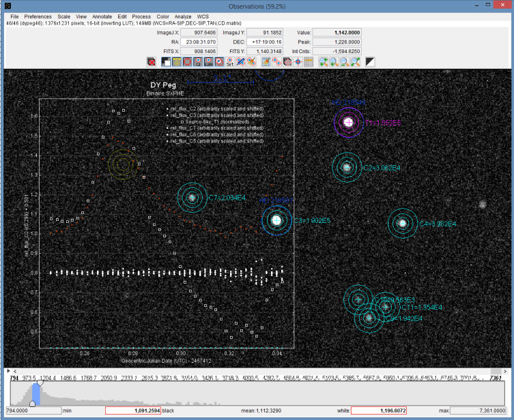Click the C7=2.034E4 aperture label
514x420 pixels.
click(227, 198)
